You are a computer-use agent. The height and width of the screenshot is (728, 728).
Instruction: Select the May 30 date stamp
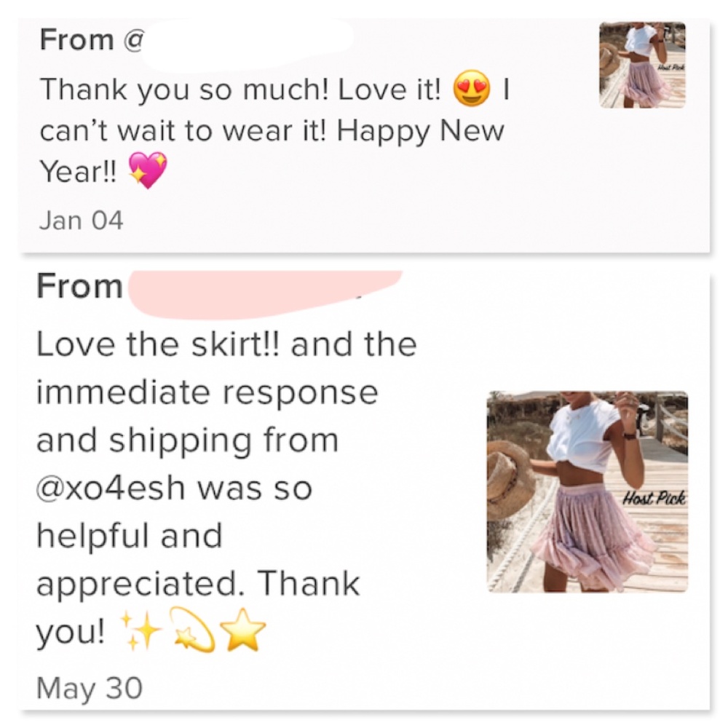coord(89,687)
